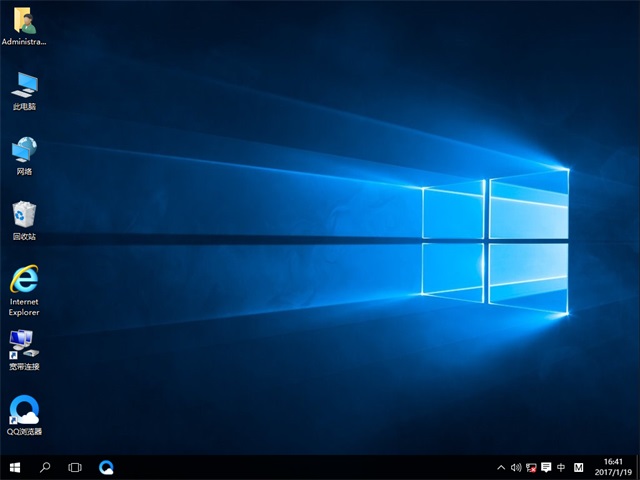Open the clock showing 16:41
640x480 pixels.
click(x=612, y=467)
